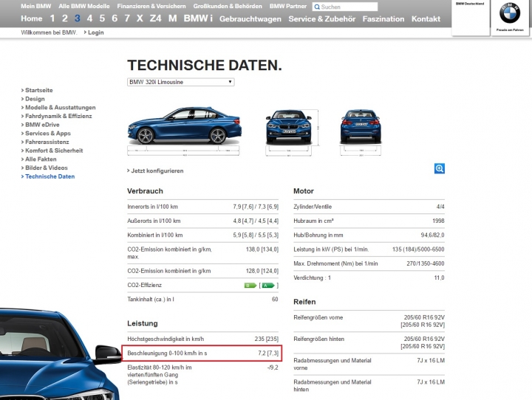Viewport: 532px width, 400px height.
Task: Open Mein BMW in the top bar
Action: click(36, 6)
